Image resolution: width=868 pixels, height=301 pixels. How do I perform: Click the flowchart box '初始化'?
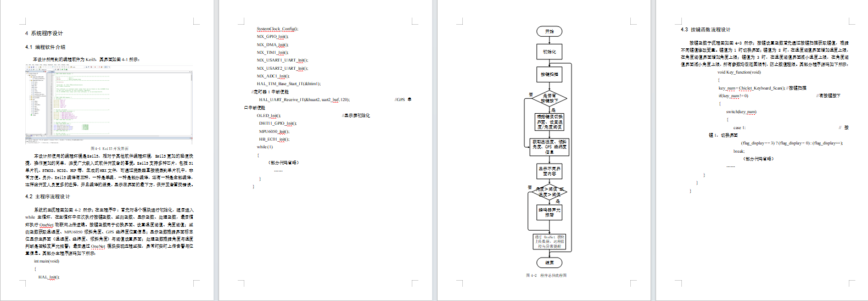coord(549,52)
